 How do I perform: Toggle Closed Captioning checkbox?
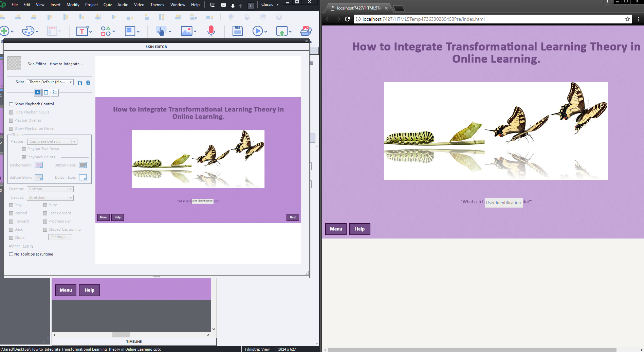(45, 229)
